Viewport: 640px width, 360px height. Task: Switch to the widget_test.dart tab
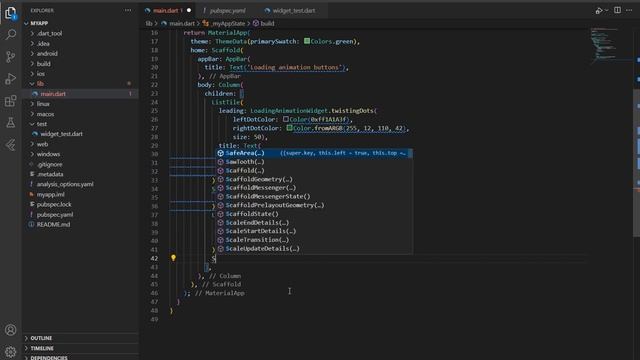(x=293, y=11)
